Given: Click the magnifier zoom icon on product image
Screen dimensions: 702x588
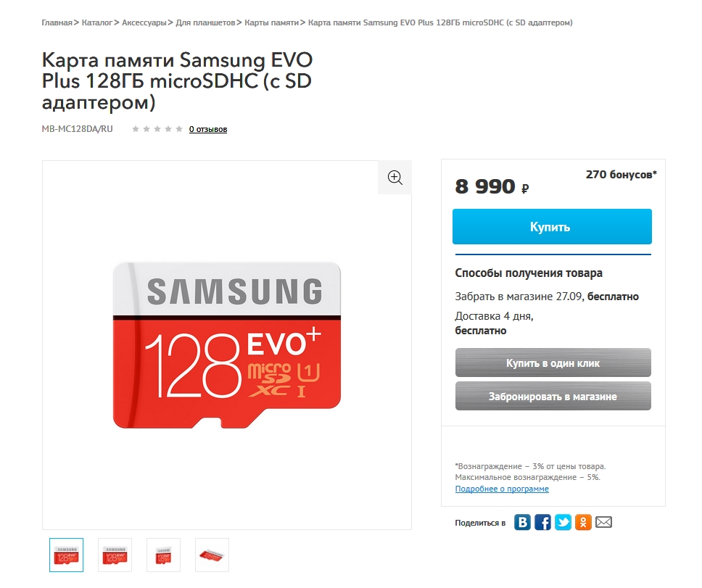Looking at the screenshot, I should click(x=395, y=178).
